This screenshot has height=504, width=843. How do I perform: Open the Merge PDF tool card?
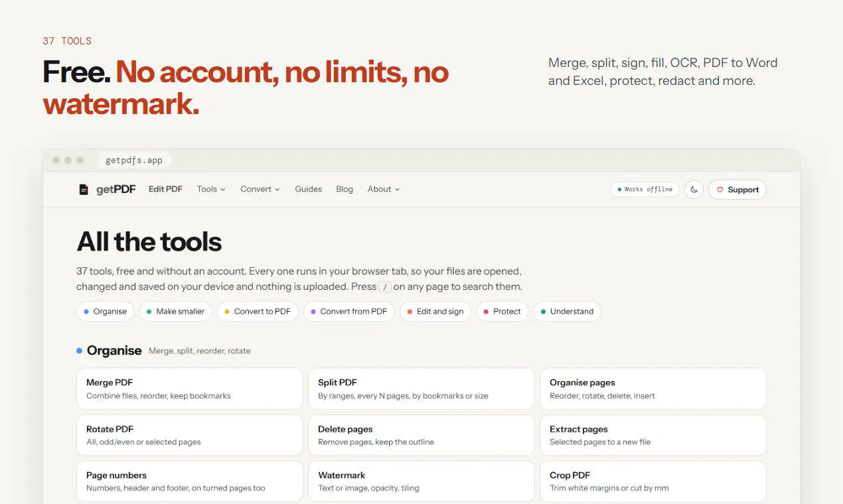(x=190, y=389)
